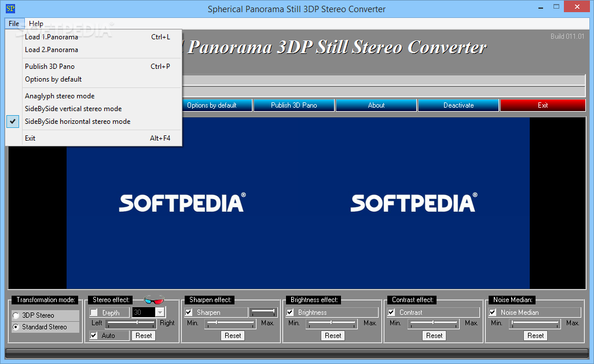Open the File menu
Screen dimensions: 594x364
point(14,24)
